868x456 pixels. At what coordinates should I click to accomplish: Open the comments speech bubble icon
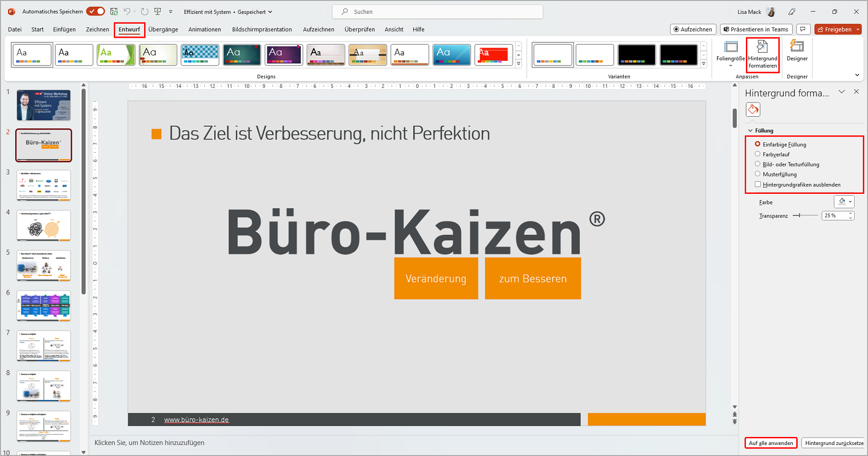[x=803, y=29]
